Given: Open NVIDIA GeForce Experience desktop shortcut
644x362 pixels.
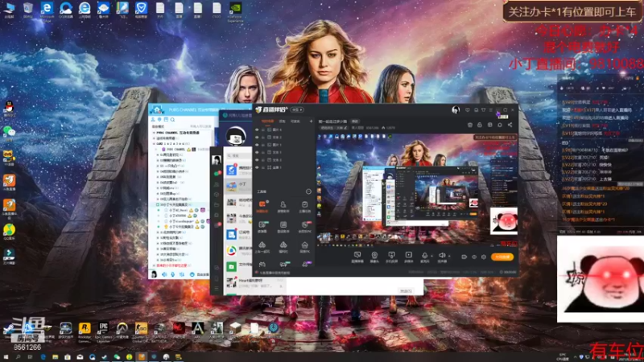Looking at the screenshot, I should [235, 11].
